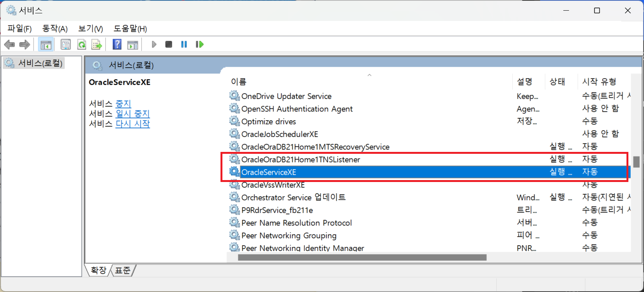Click 실행 status of OracleOraDB21Home1TNSListener
Viewport: 644px width, 292px height.
pos(560,159)
